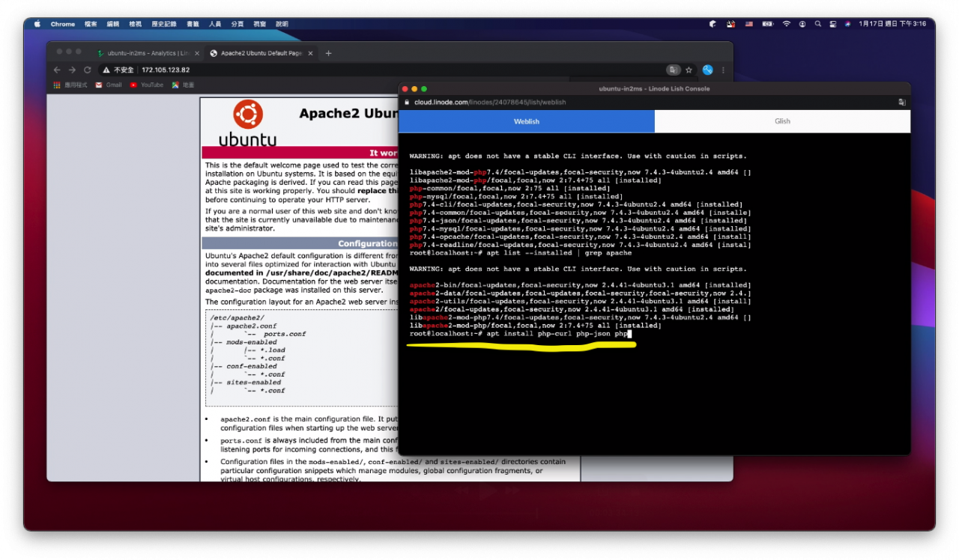The height and width of the screenshot is (560, 959).
Task: Click the US flag input source icon
Action: click(x=748, y=24)
